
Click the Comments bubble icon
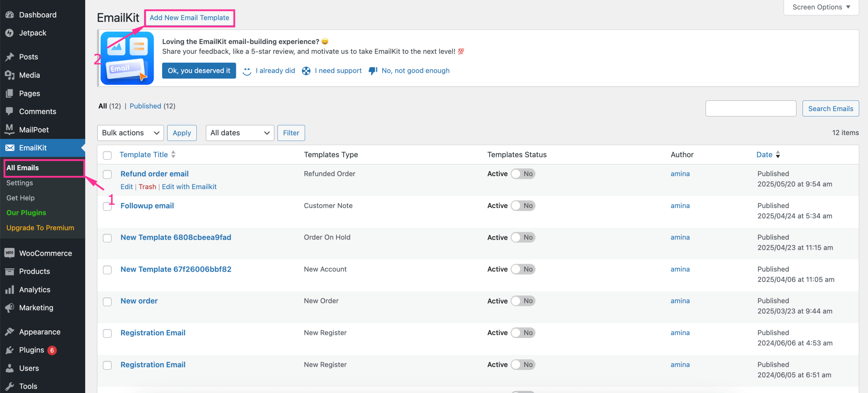click(9, 111)
